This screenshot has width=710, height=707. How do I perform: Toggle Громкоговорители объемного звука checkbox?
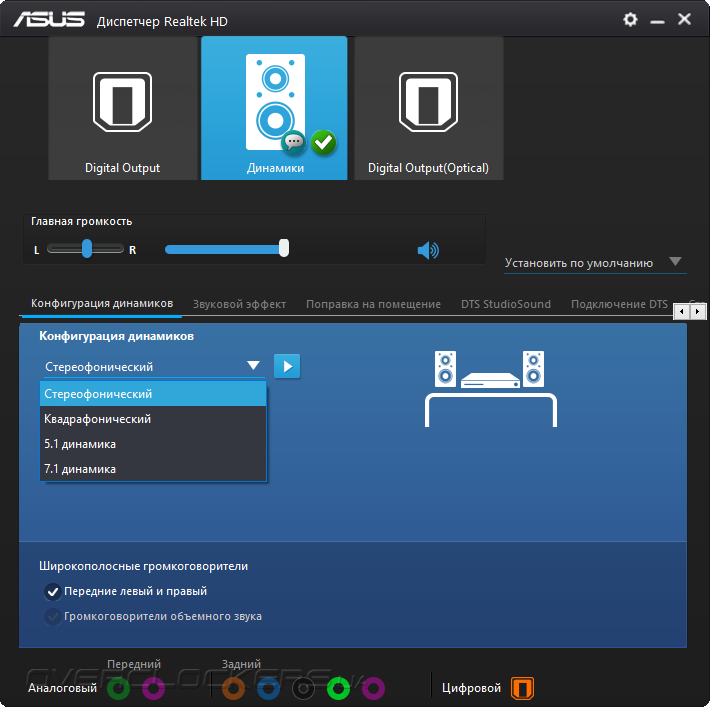[x=53, y=616]
